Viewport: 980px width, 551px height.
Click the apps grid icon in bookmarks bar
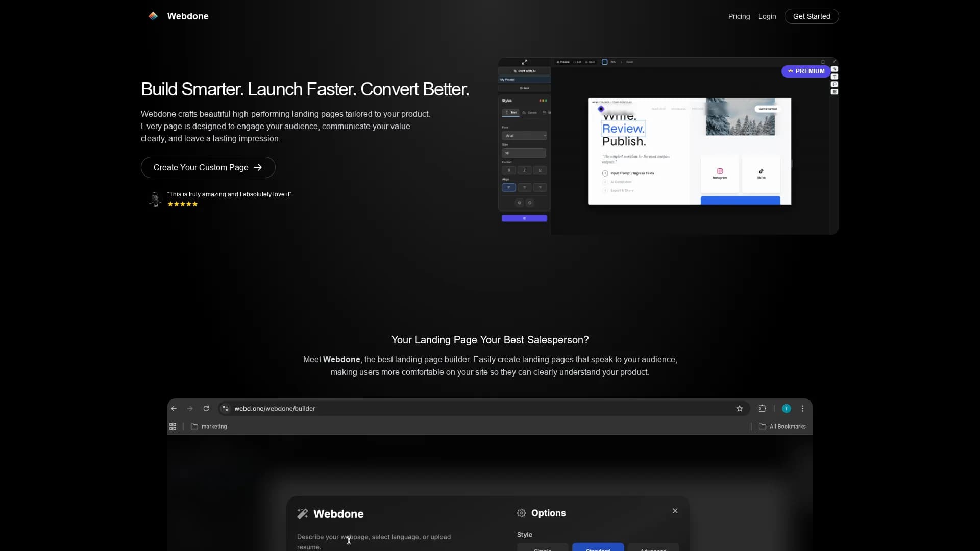tap(173, 427)
